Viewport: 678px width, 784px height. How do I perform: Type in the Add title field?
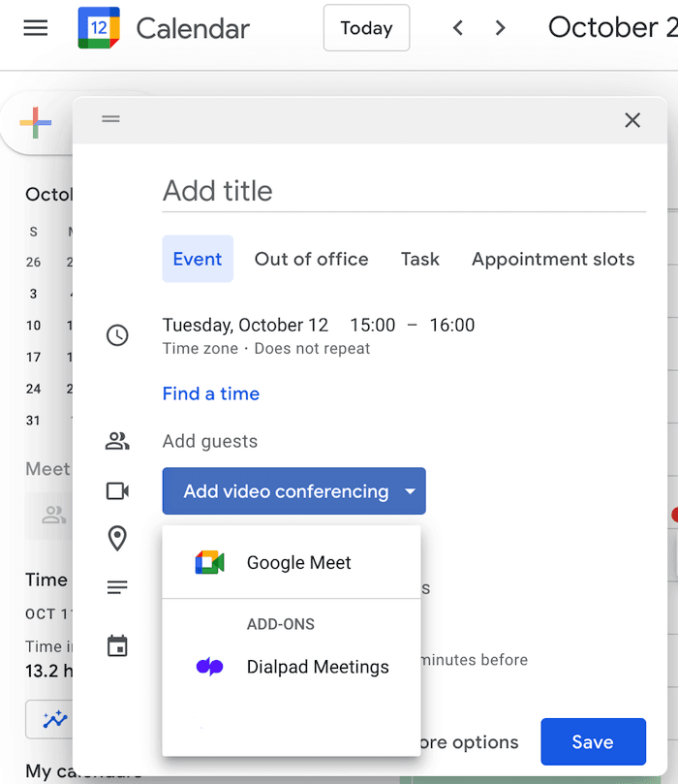click(403, 191)
